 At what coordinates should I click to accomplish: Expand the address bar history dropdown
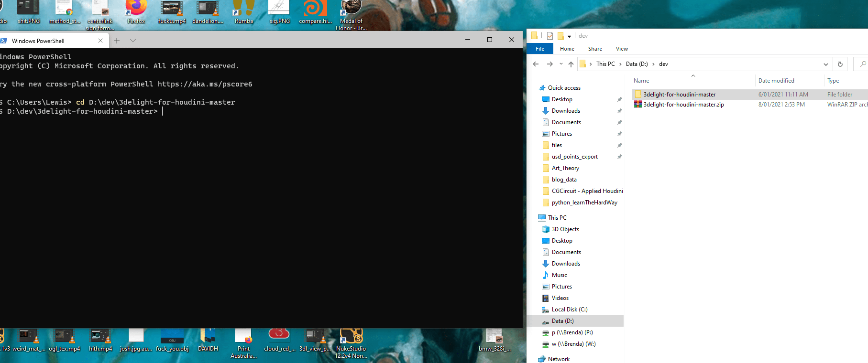coord(825,64)
